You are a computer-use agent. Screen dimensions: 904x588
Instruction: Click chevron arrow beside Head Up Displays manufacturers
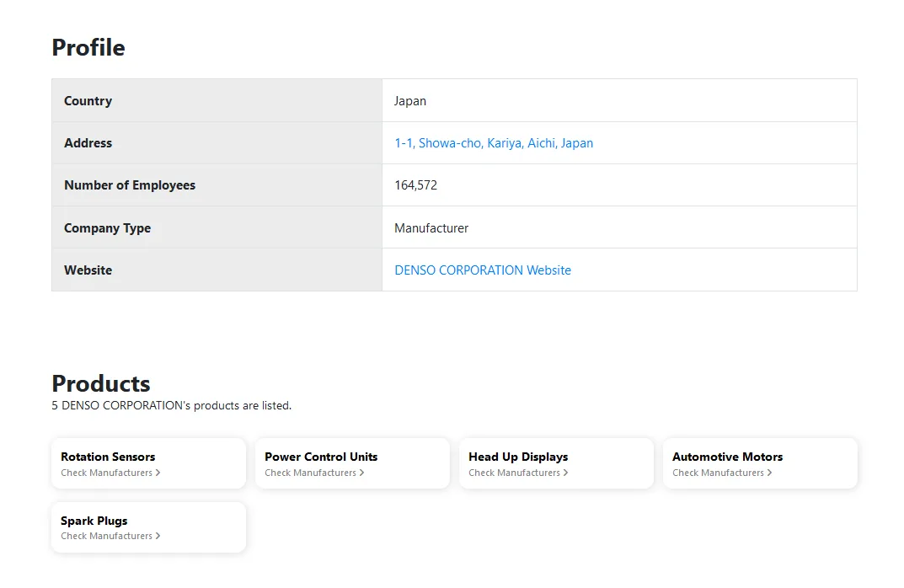pos(565,473)
